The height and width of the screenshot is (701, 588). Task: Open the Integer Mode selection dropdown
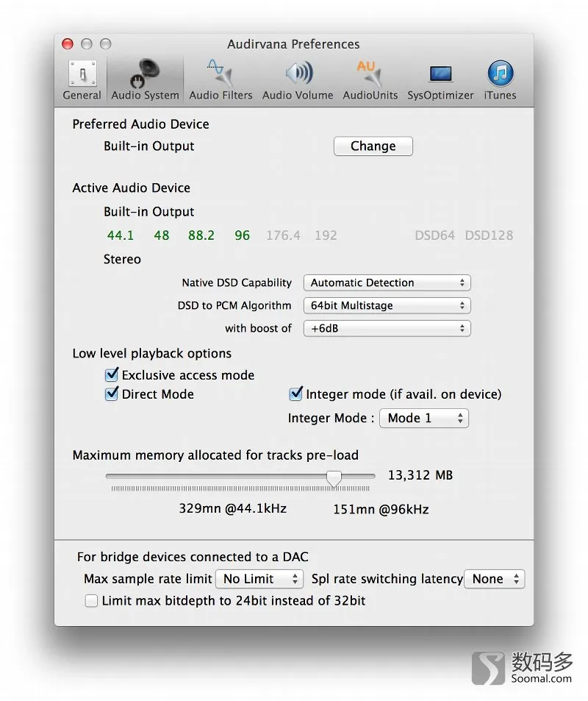click(x=424, y=418)
